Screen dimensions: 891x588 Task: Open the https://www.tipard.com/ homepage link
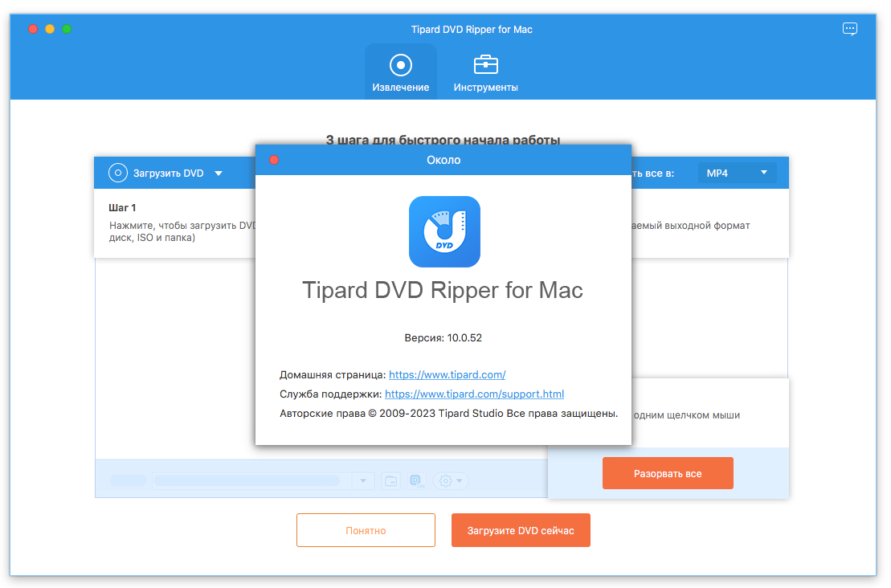pyautogui.click(x=448, y=375)
